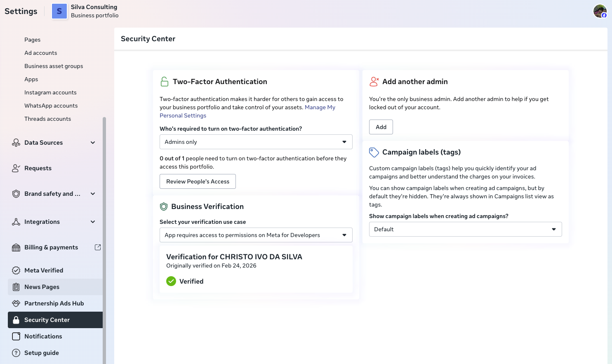This screenshot has height=364, width=612.
Task: Click the Review People's Access button
Action: click(x=198, y=181)
